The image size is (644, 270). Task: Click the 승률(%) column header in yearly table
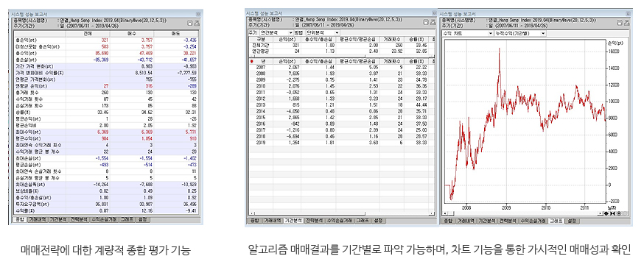(x=416, y=61)
